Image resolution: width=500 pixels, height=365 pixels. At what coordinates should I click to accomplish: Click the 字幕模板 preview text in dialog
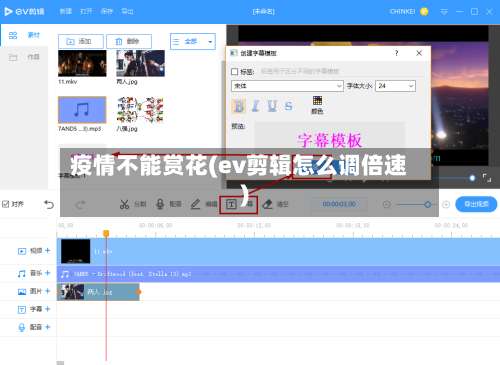pos(330,140)
